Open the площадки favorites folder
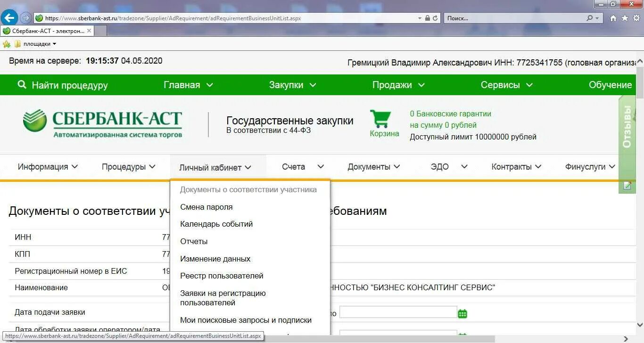The width and height of the screenshot is (644, 343). [35, 44]
